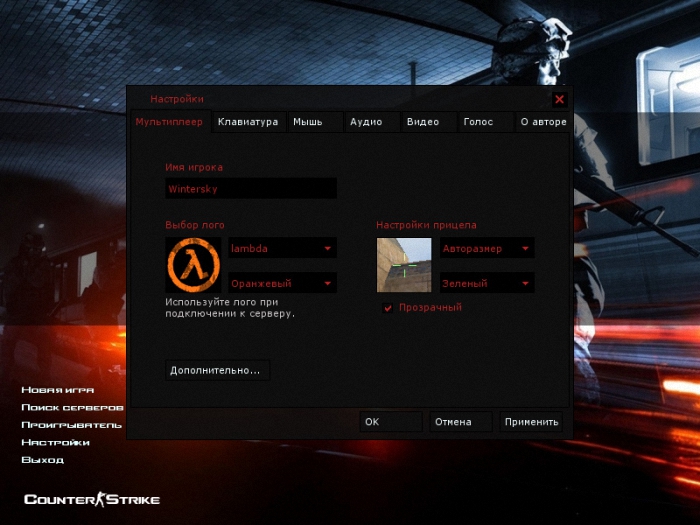Viewport: 700px width, 525px height.
Task: Open the Мышь tab
Action: 315,121
